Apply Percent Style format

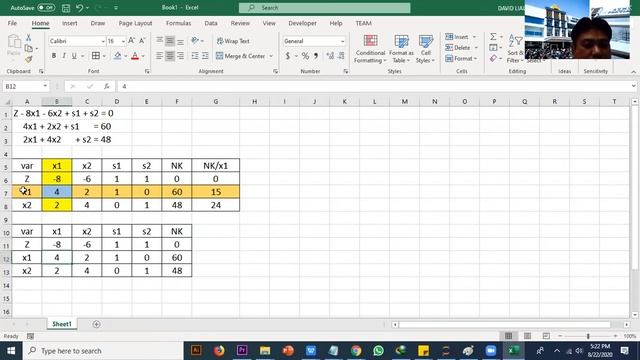305,56
